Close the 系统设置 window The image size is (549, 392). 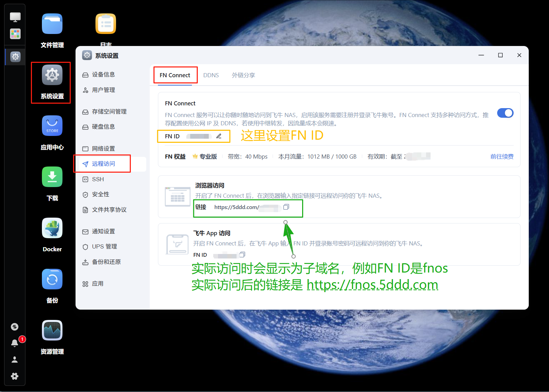(519, 55)
